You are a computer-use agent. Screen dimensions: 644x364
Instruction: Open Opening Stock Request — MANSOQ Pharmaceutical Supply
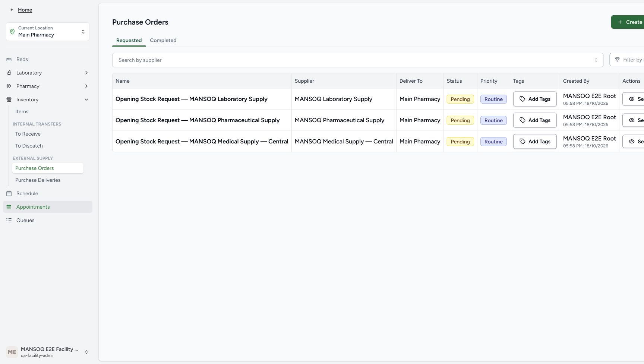coord(198,120)
